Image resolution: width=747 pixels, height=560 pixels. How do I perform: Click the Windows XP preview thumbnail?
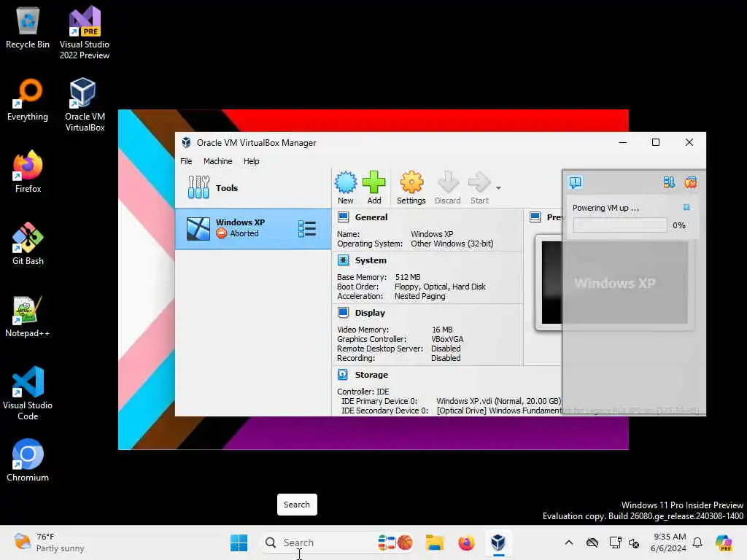(614, 283)
